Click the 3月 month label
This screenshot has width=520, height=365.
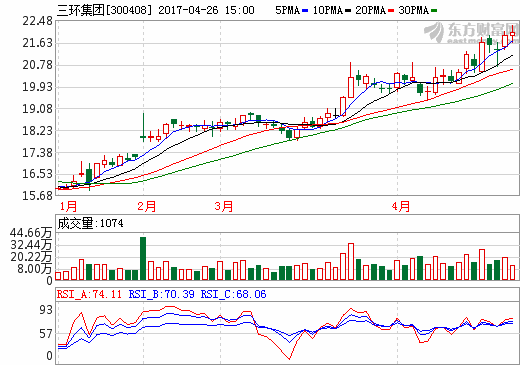[224, 206]
